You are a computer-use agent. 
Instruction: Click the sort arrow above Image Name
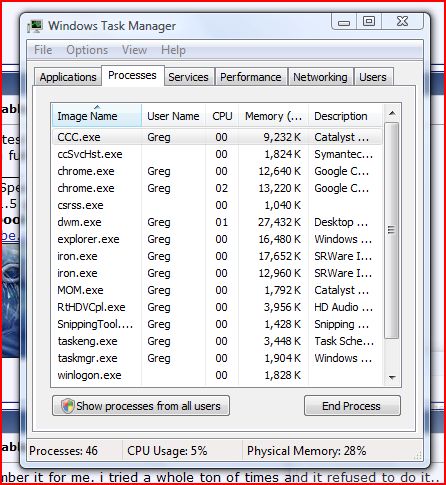click(x=97, y=107)
